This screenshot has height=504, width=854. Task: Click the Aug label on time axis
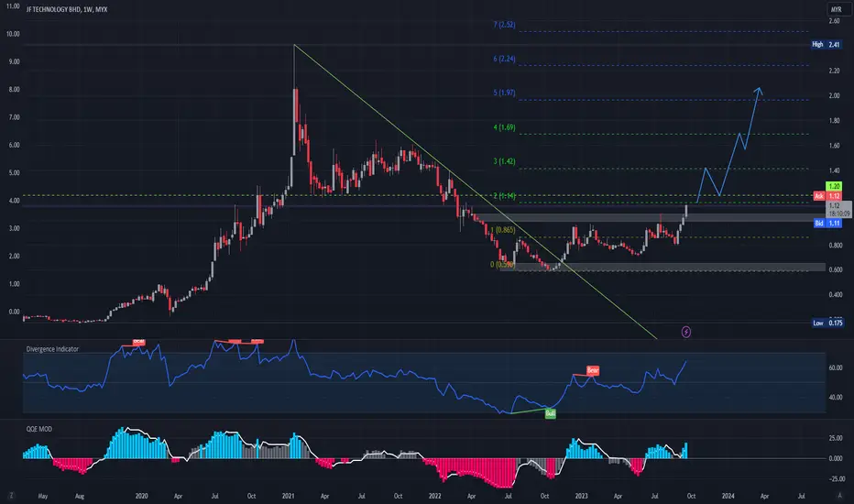[x=80, y=496]
